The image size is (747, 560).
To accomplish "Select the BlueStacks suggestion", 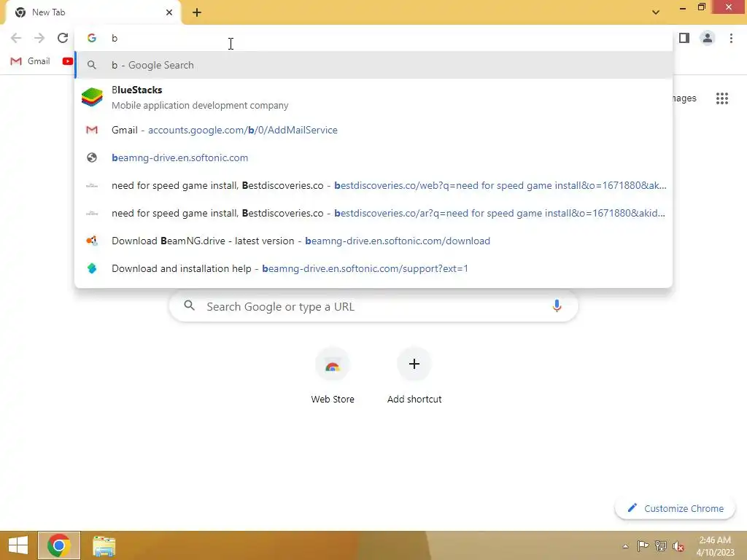I will click(x=373, y=97).
